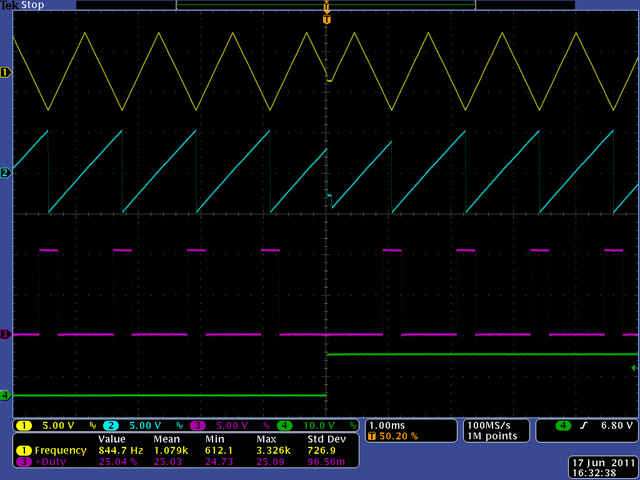Click the Tek Stop acquisition status

coord(33,5)
